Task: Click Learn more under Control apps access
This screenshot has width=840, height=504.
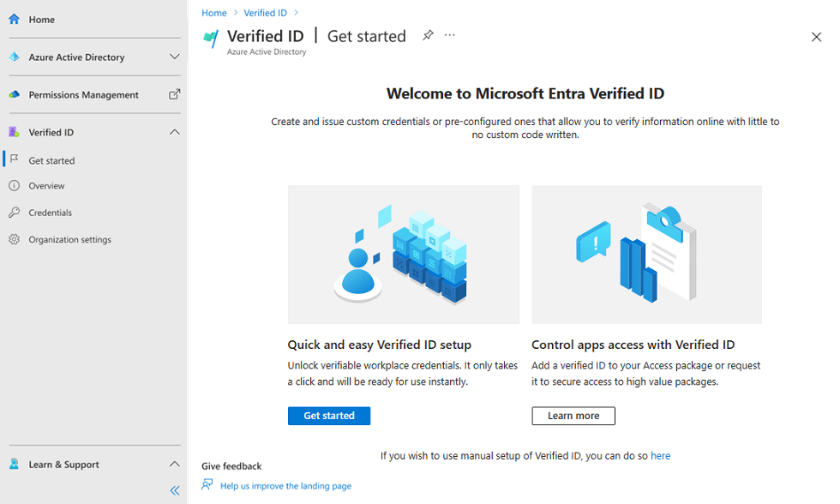Action: [573, 416]
